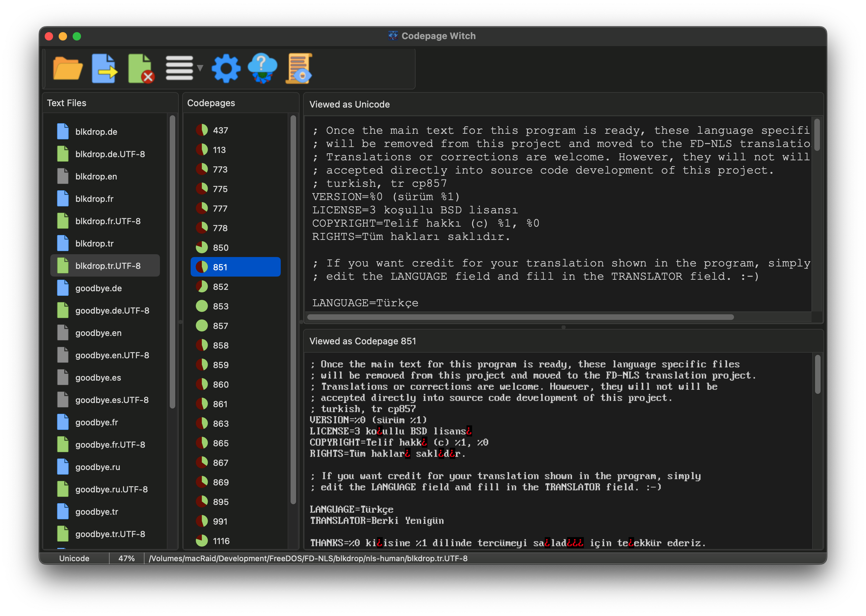Screen dimensions: 866x616
Task: Select codepage 850 in list
Action: [x=220, y=248]
